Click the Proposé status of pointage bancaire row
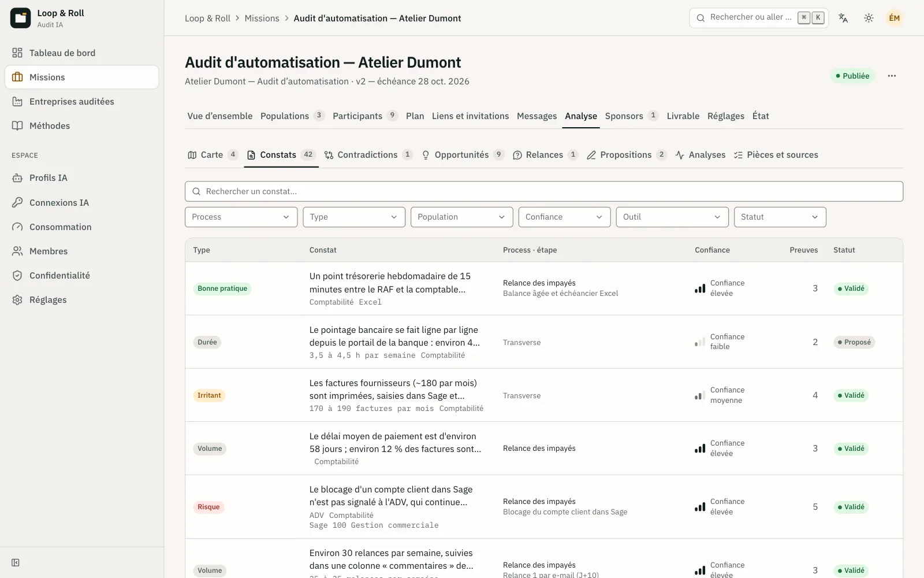Screen dimensions: 924x578 coord(854,342)
